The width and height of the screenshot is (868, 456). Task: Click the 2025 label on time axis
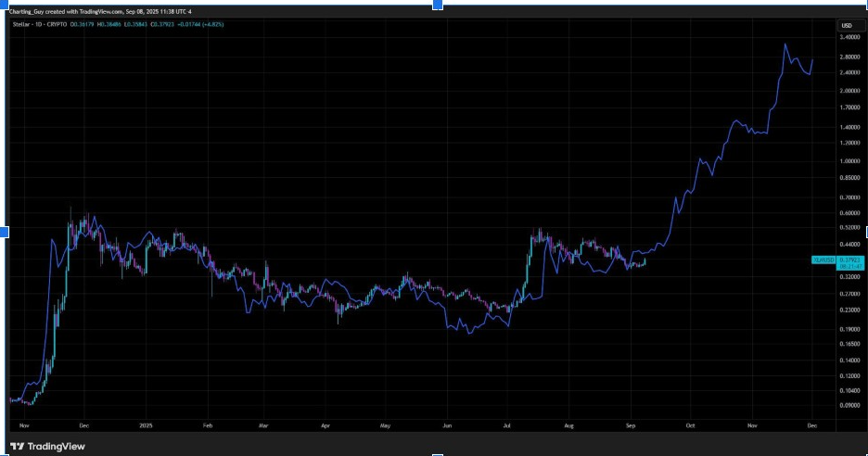tap(146, 426)
